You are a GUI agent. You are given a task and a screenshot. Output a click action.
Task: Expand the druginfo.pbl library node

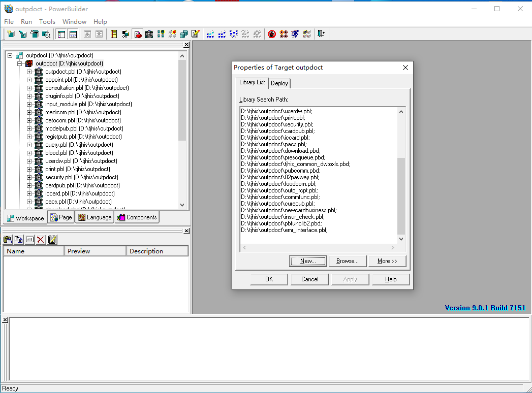(29, 96)
